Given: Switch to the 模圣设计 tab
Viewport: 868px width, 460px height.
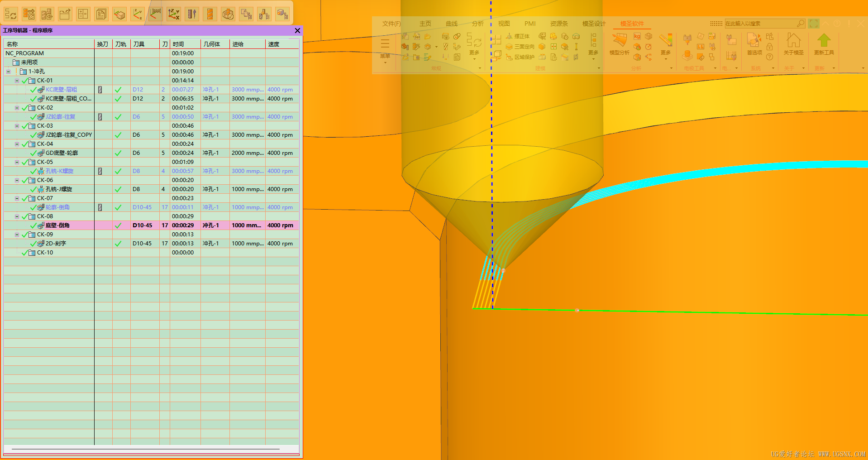Looking at the screenshot, I should [594, 24].
